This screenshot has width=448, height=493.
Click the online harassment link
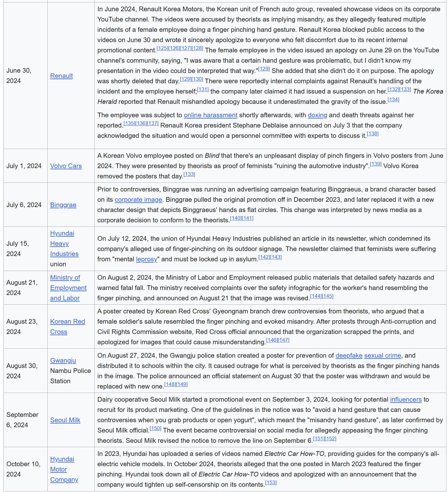210,115
